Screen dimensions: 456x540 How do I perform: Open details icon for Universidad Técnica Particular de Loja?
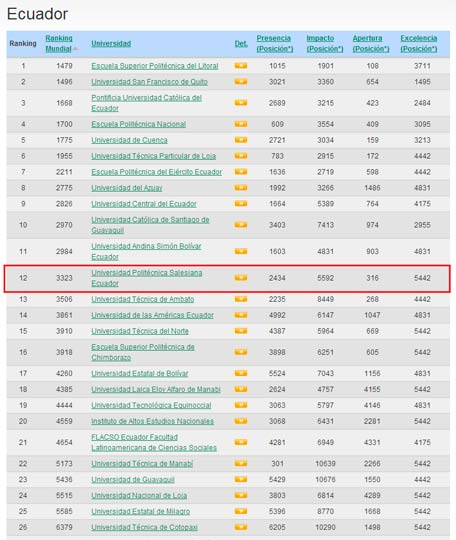[x=241, y=156]
